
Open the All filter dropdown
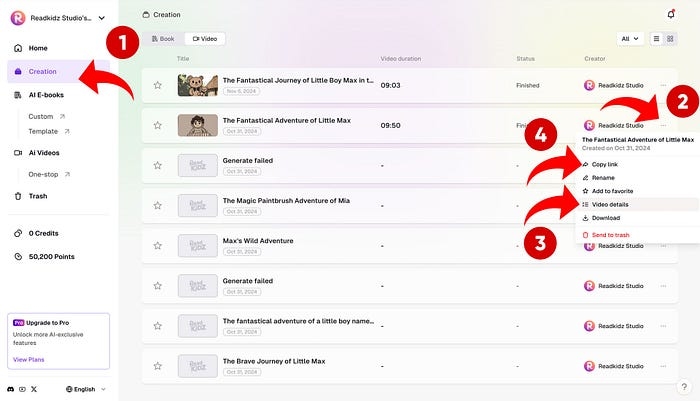pos(630,38)
